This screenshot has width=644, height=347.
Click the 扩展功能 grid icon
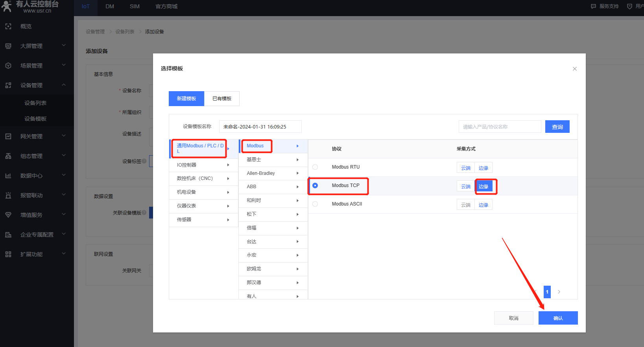click(x=8, y=254)
